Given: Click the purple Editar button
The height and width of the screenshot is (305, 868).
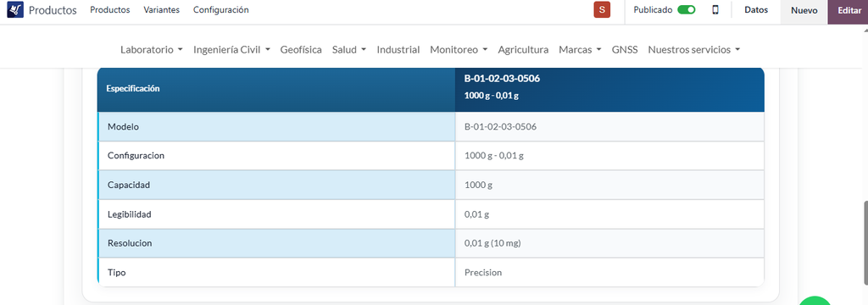Looking at the screenshot, I should 849,10.
